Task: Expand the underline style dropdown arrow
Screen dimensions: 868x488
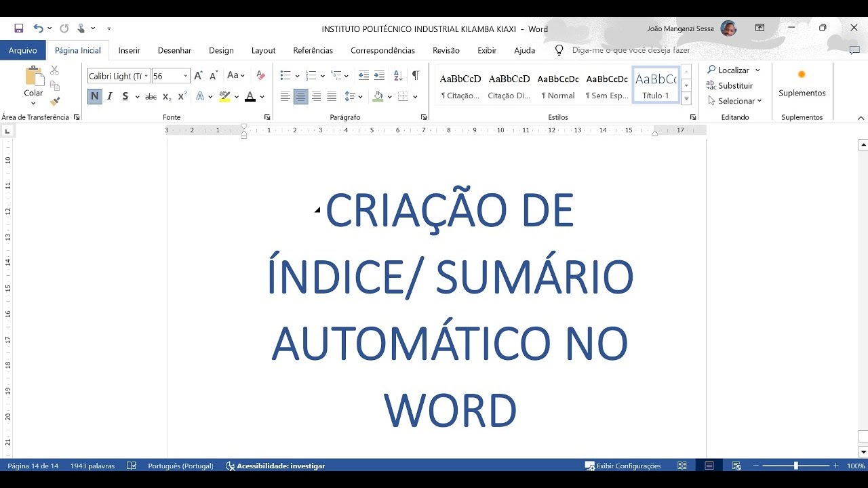Action: [137, 97]
